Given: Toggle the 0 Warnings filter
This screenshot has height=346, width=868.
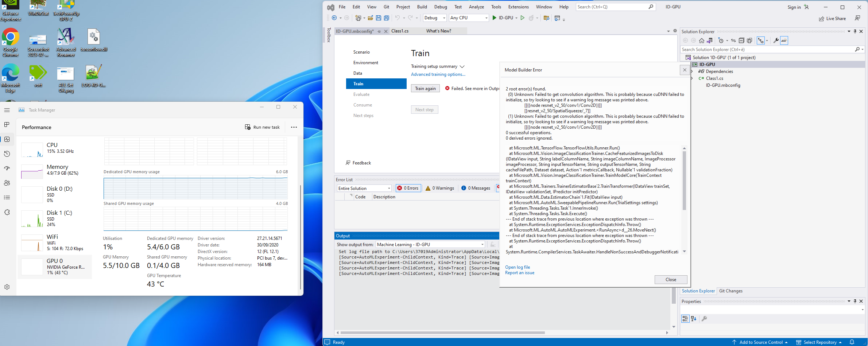Looking at the screenshot, I should tap(440, 188).
